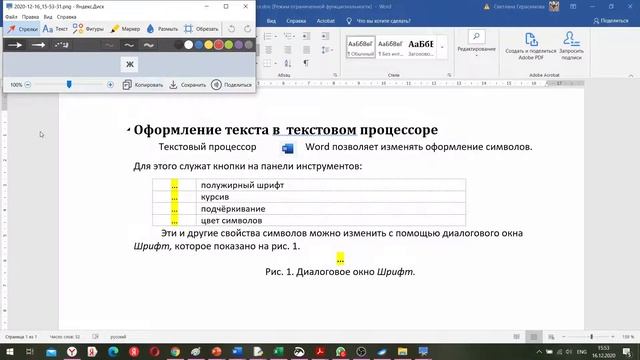Viewport: 640px width, 360px height.
Task: Expand the Word styles gallery
Action: point(442,47)
